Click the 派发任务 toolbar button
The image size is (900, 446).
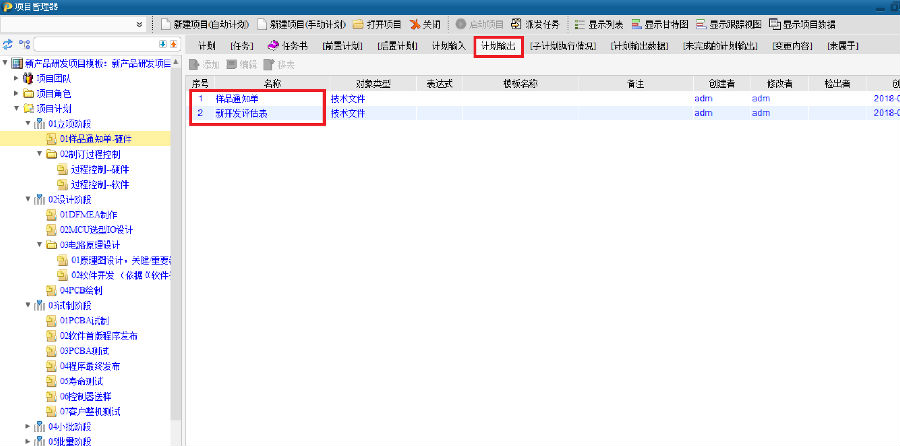(x=534, y=25)
